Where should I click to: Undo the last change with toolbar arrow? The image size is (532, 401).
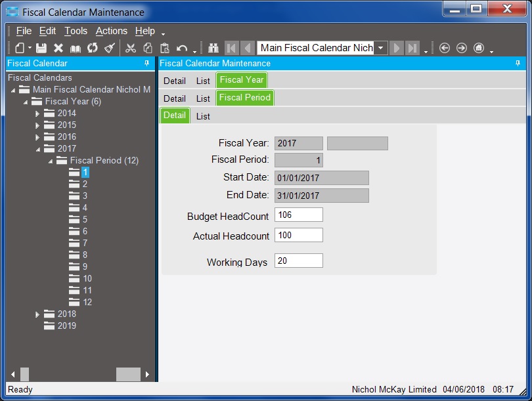(182, 48)
